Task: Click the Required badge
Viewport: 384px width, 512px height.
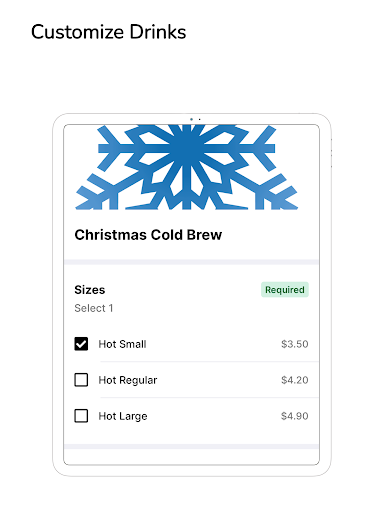Action: (285, 289)
